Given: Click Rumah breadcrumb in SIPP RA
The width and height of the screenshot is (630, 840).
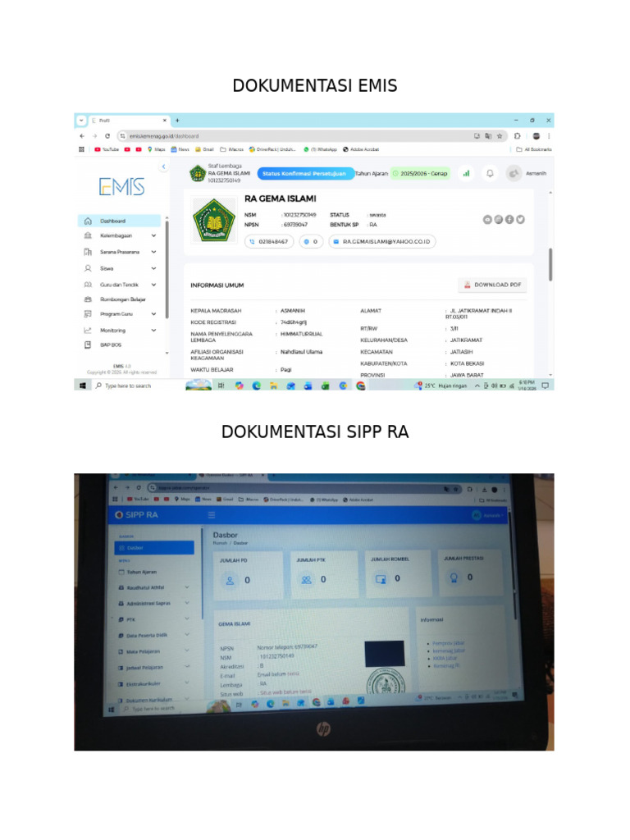Looking at the screenshot, I should point(220,543).
